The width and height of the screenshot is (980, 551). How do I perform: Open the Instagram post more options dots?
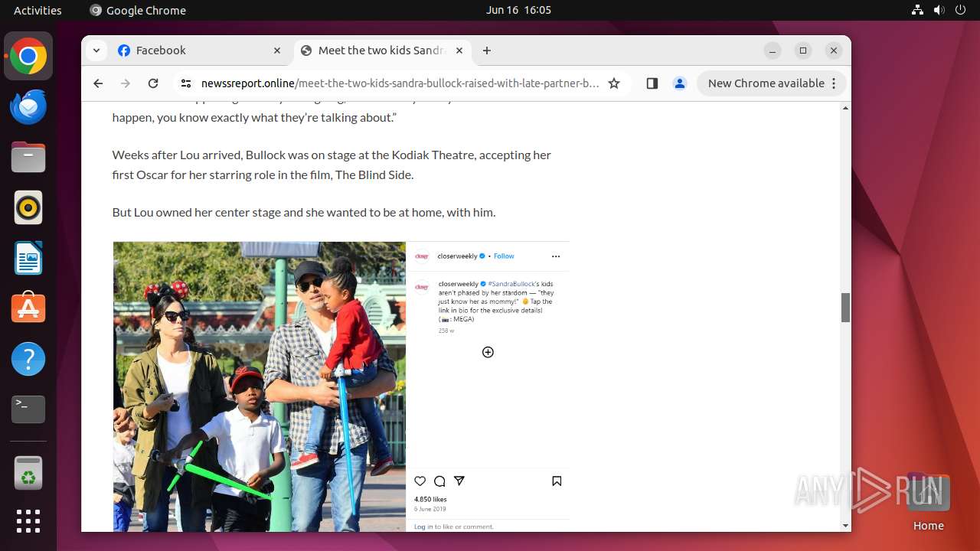tap(556, 256)
